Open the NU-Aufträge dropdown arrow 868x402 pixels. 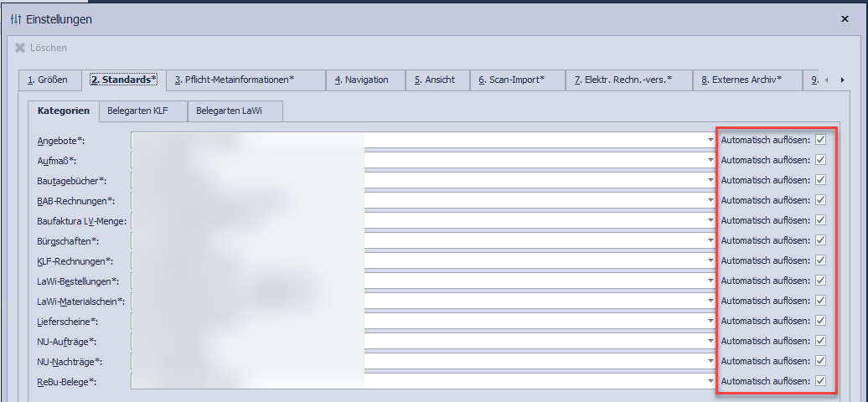click(x=709, y=341)
